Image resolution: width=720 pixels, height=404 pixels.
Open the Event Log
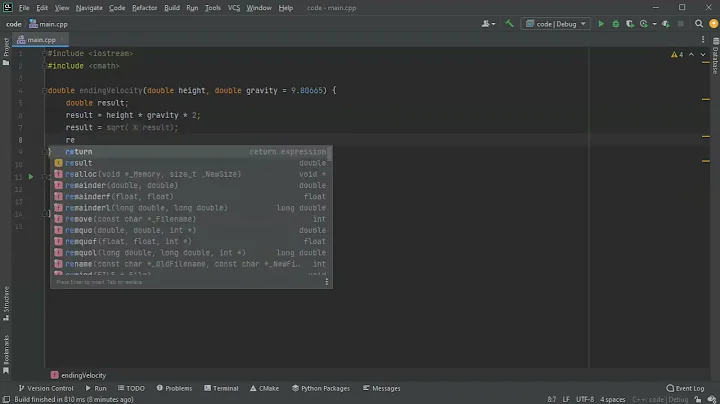pos(685,388)
